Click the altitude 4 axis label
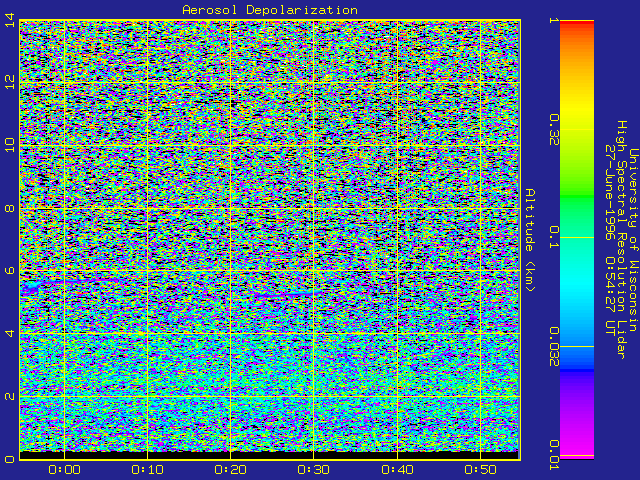 (x=10, y=333)
